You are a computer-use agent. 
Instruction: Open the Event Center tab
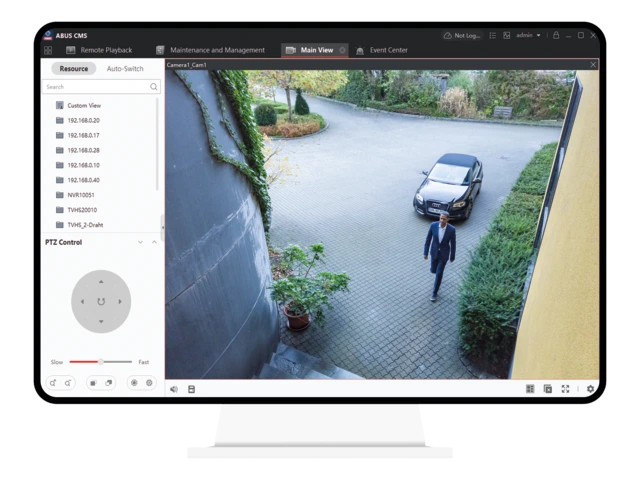click(382, 50)
